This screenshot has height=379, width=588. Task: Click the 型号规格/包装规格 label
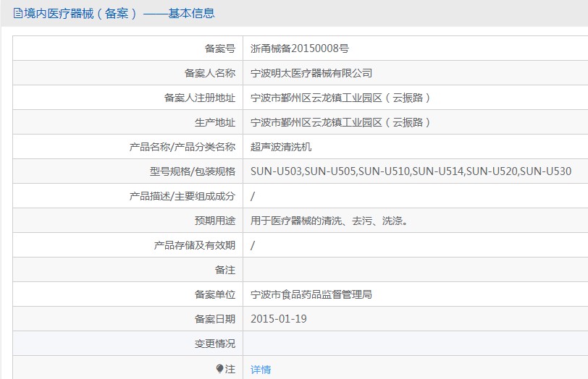pos(193,171)
